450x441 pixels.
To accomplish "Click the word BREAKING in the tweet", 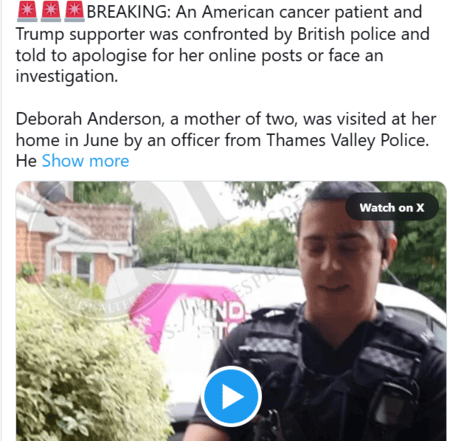I will pos(128,12).
